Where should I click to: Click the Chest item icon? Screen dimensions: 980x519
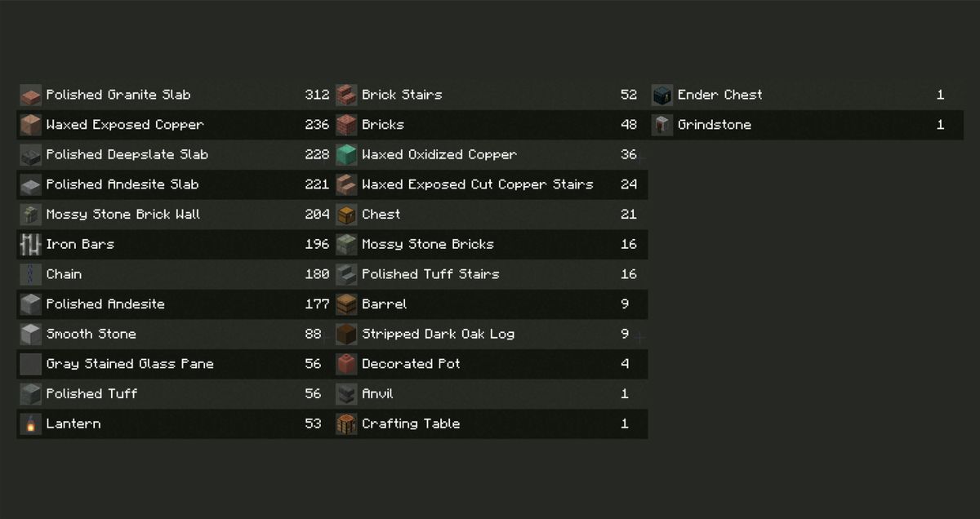tap(346, 215)
